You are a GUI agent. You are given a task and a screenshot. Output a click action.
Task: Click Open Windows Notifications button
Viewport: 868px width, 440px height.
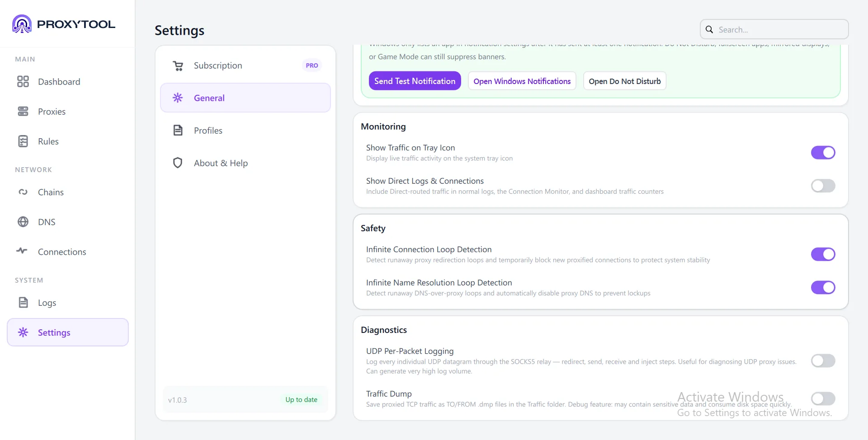(522, 81)
